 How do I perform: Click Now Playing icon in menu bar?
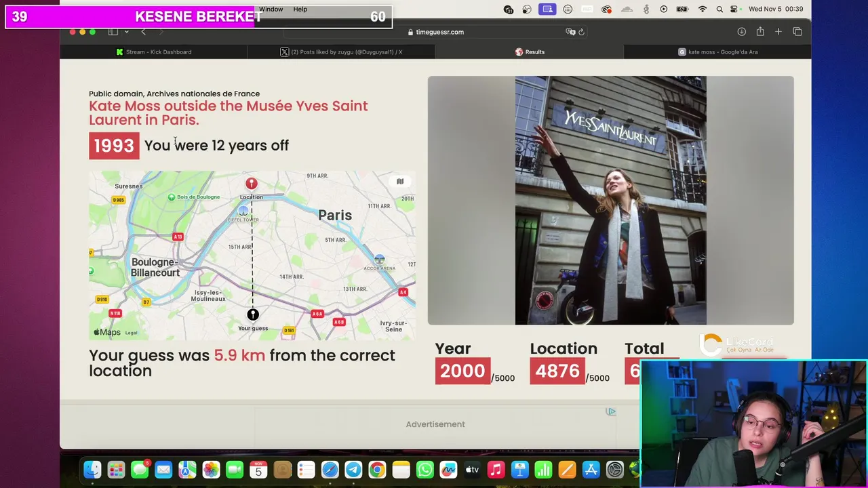(664, 9)
